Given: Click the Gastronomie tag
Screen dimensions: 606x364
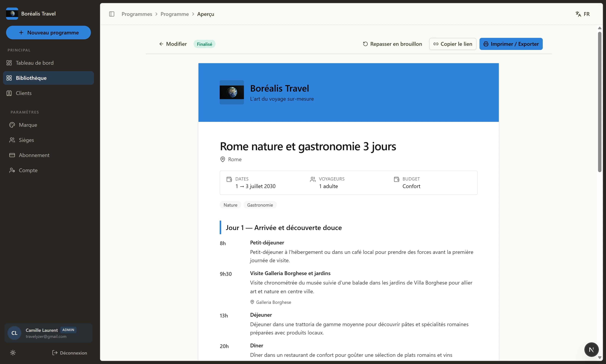Looking at the screenshot, I should [260, 205].
